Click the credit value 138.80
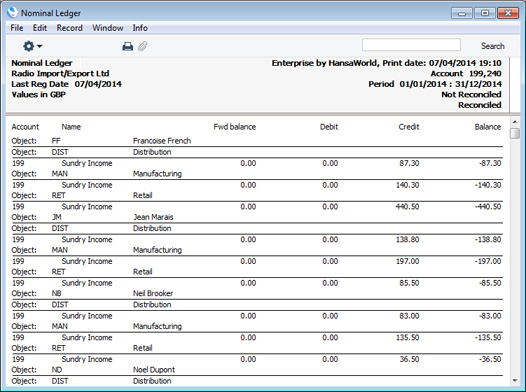 (x=408, y=240)
